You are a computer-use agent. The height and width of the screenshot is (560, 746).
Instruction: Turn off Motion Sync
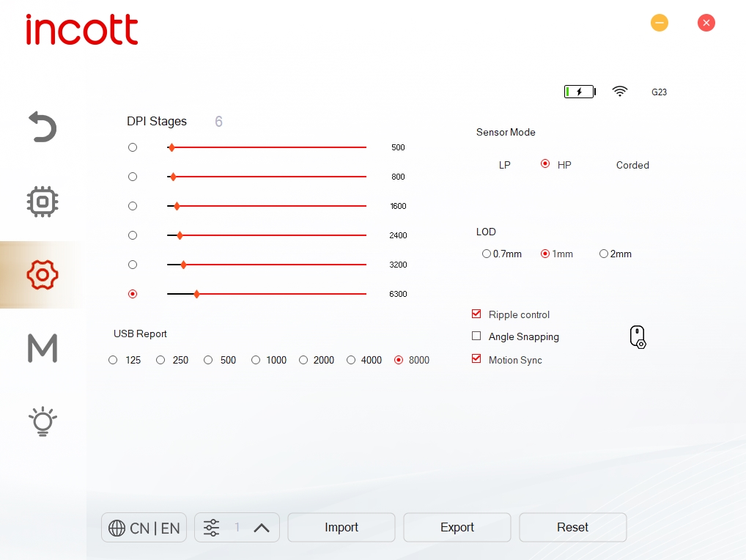pyautogui.click(x=476, y=359)
